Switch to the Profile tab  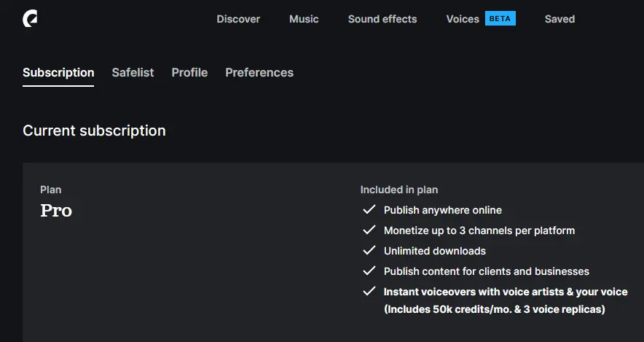pos(189,73)
